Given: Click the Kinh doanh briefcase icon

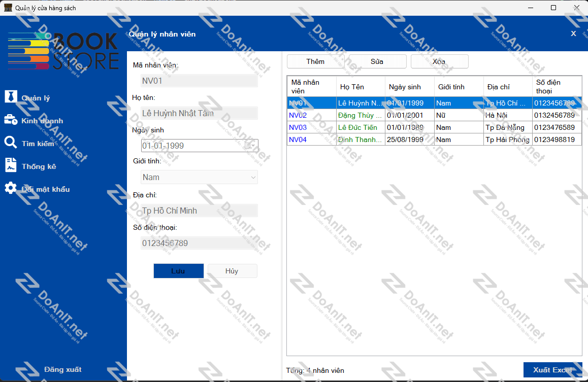Looking at the screenshot, I should coord(11,120).
